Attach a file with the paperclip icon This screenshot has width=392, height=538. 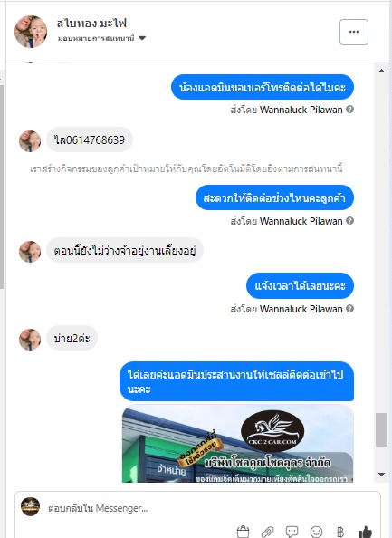click(267, 532)
